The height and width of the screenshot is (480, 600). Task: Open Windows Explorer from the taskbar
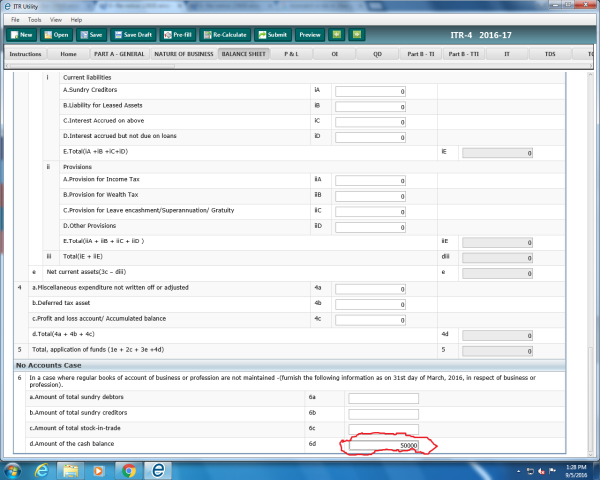pyautogui.click(x=71, y=469)
